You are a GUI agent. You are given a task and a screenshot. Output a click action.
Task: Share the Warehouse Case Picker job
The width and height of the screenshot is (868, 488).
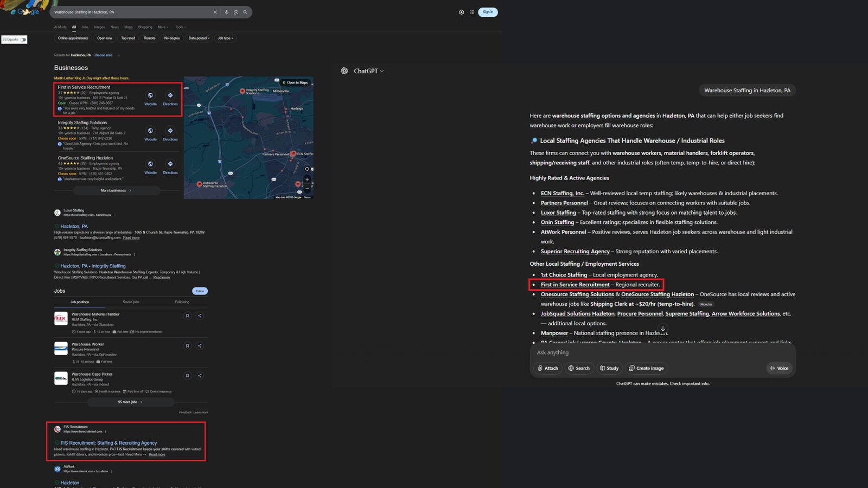(200, 375)
